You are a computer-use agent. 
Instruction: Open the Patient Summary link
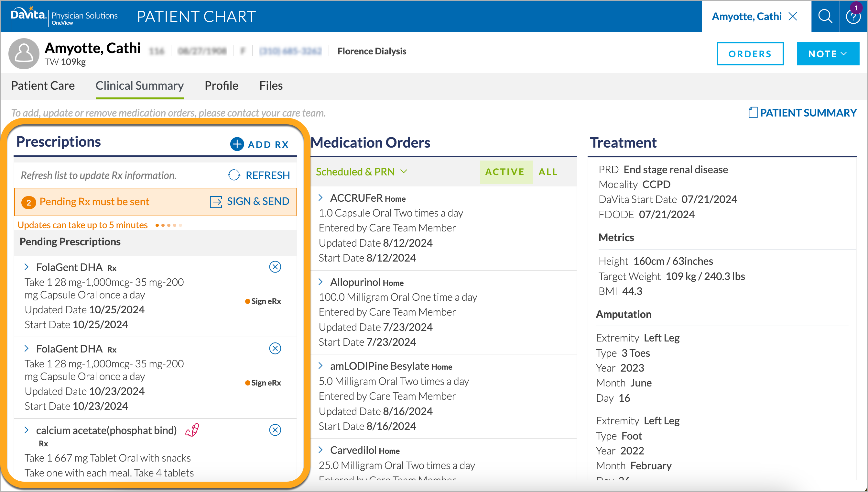(x=808, y=113)
